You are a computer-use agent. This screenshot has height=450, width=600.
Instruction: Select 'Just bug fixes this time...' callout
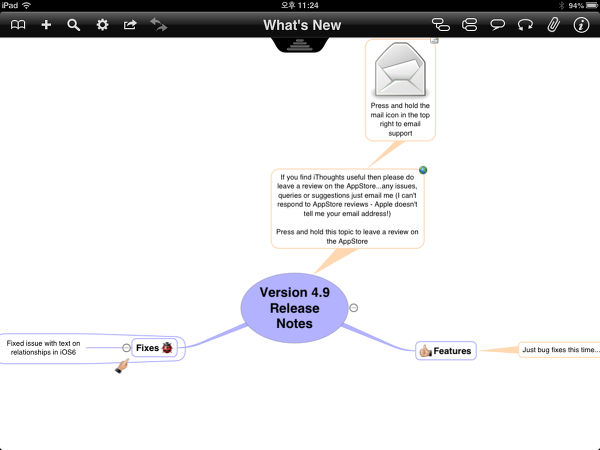tap(559, 350)
